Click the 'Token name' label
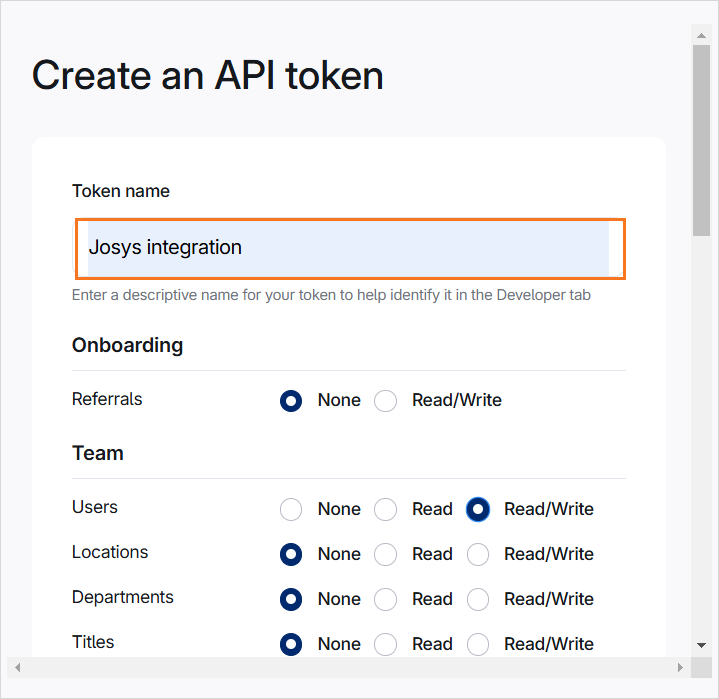This screenshot has width=719, height=699. [121, 191]
